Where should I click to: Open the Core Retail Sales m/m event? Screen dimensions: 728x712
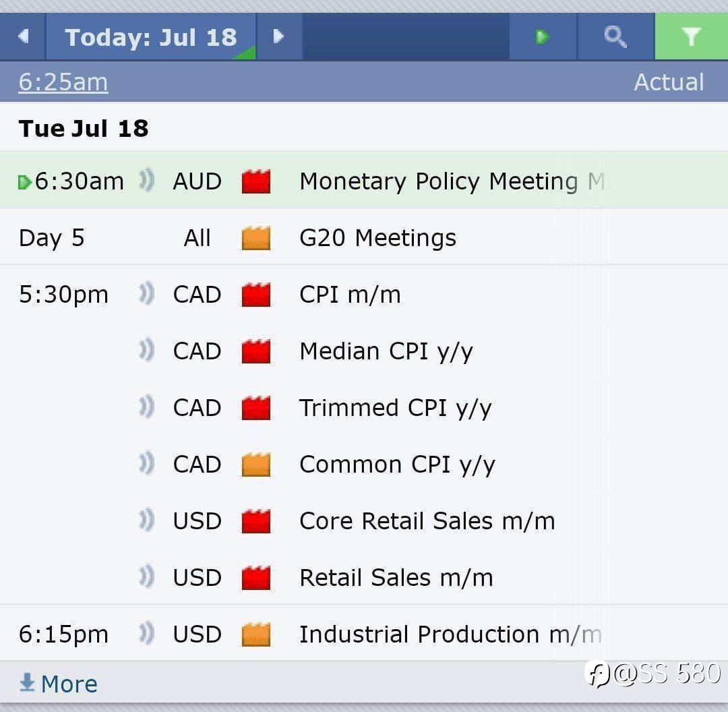click(427, 521)
